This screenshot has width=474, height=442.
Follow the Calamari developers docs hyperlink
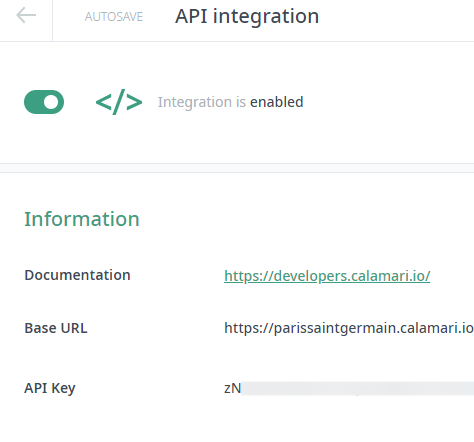pyautogui.click(x=327, y=276)
